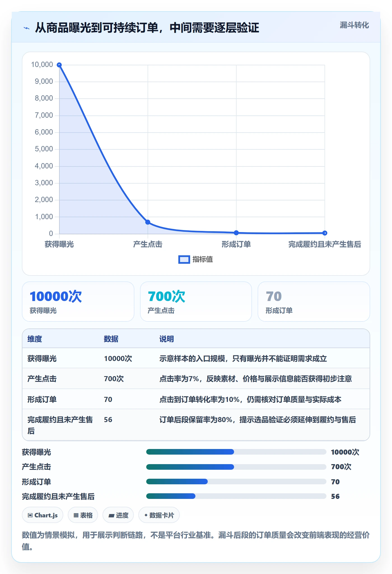Screen dimensions: 392x574
Task: Click the 10000次 cell in the table
Action: [118, 358]
